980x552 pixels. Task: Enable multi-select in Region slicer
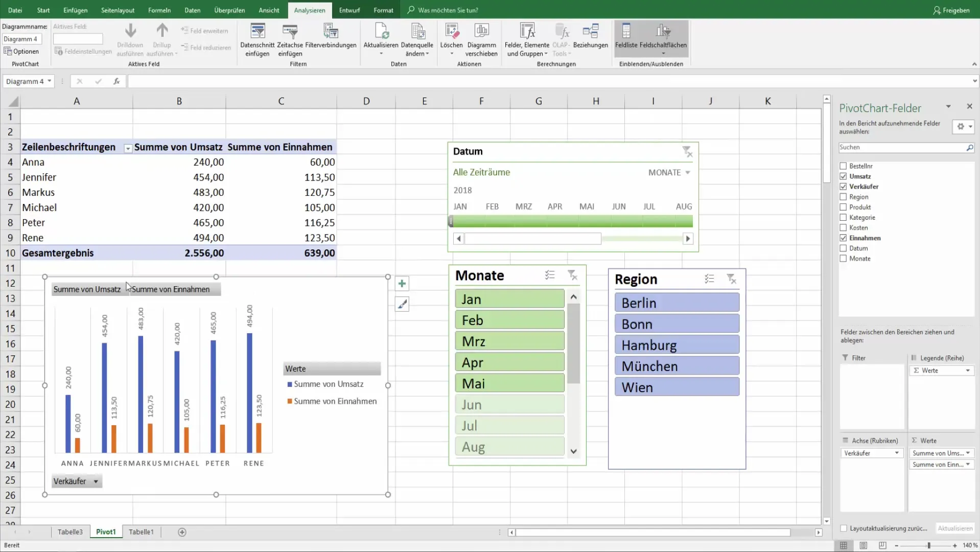click(x=709, y=279)
